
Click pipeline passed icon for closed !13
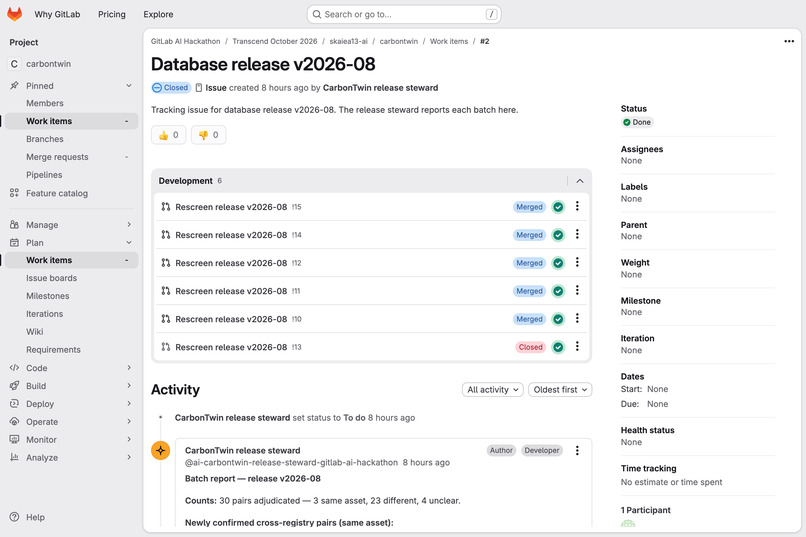[558, 347]
